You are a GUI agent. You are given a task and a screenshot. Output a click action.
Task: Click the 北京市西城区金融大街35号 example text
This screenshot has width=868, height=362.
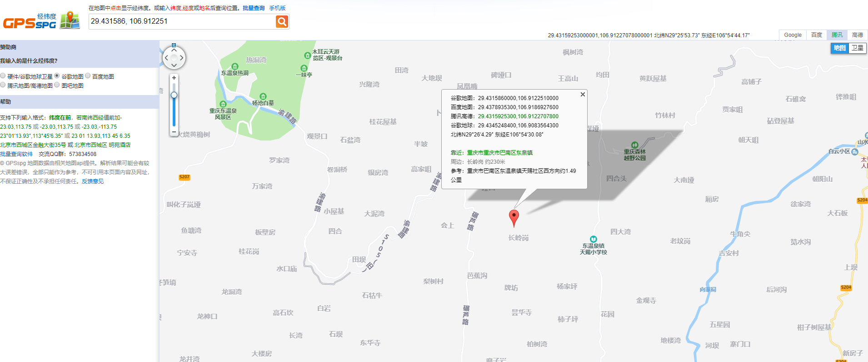pos(33,145)
